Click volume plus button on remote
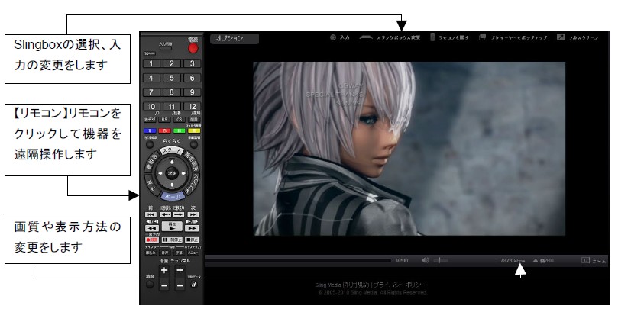Screen dimensions: 644x309 click(x=164, y=270)
